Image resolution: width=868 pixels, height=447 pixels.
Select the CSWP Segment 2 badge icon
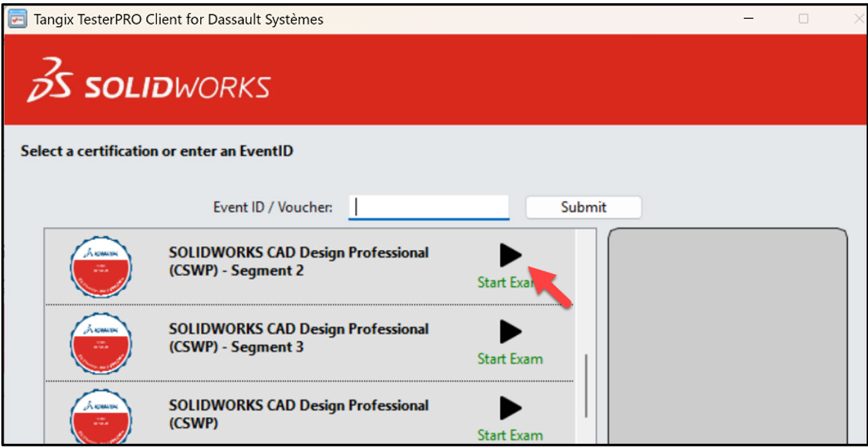pyautogui.click(x=101, y=267)
